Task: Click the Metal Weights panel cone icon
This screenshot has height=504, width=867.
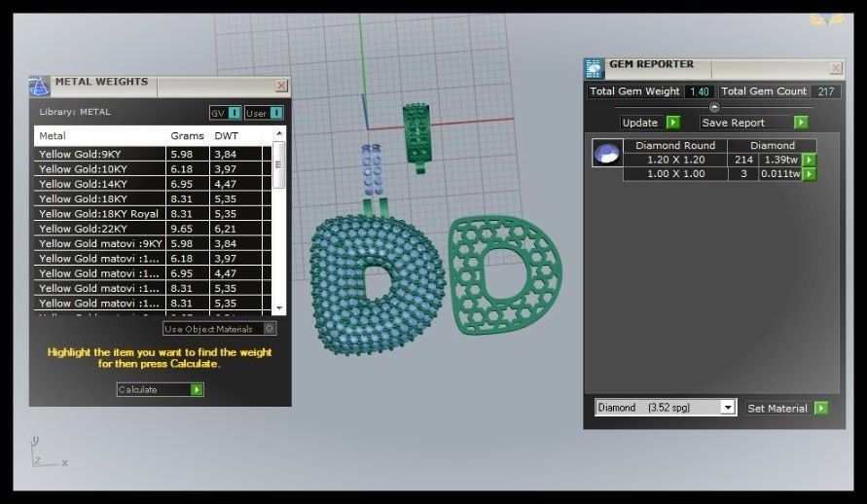Action: tap(39, 87)
